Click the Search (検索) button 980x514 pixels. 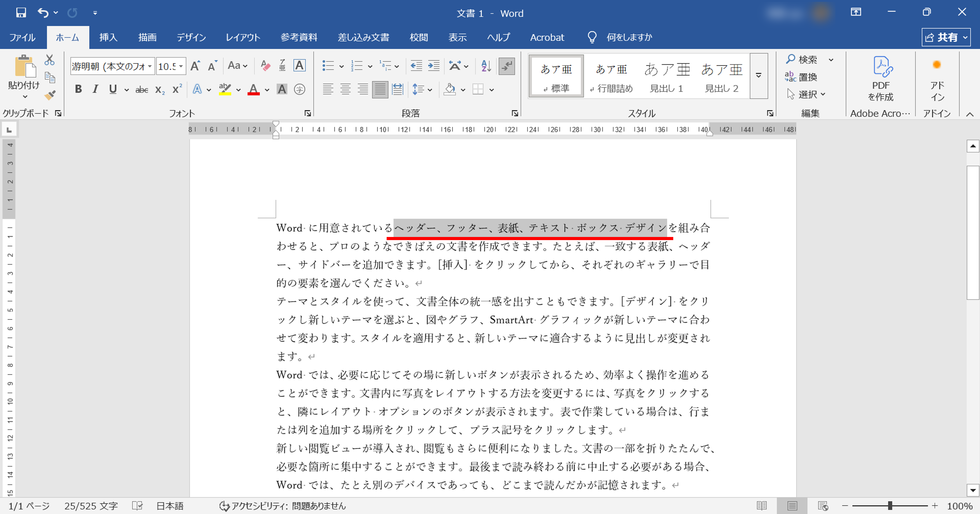802,60
